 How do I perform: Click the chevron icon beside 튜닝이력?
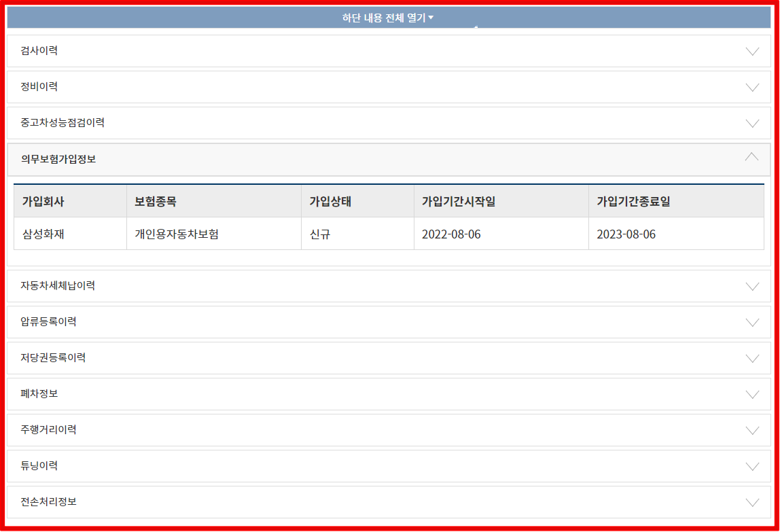[x=752, y=466]
